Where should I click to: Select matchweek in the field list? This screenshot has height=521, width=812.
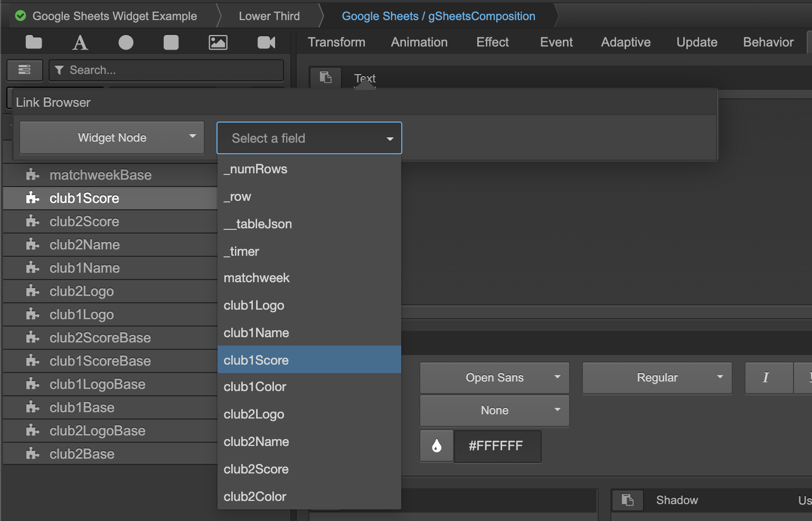tap(309, 278)
